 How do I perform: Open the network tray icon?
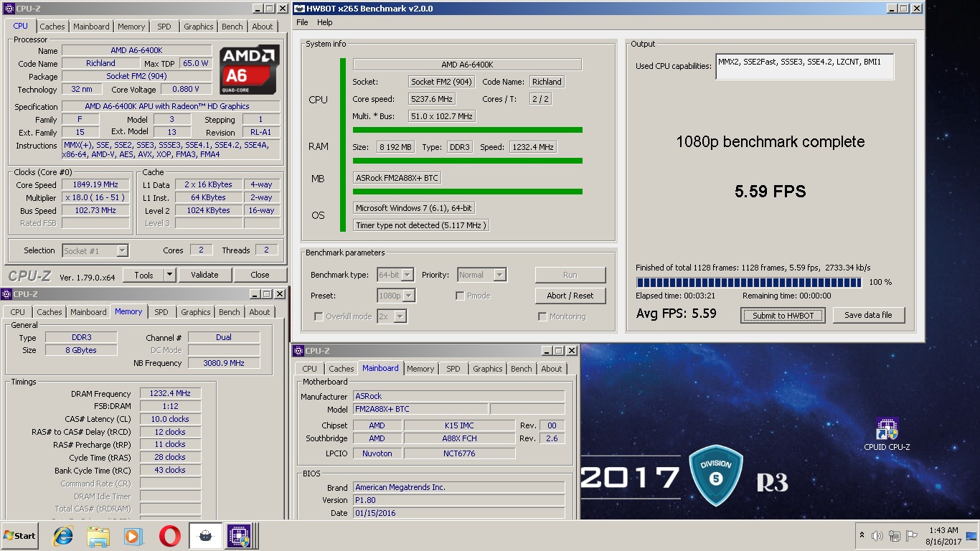click(895, 535)
